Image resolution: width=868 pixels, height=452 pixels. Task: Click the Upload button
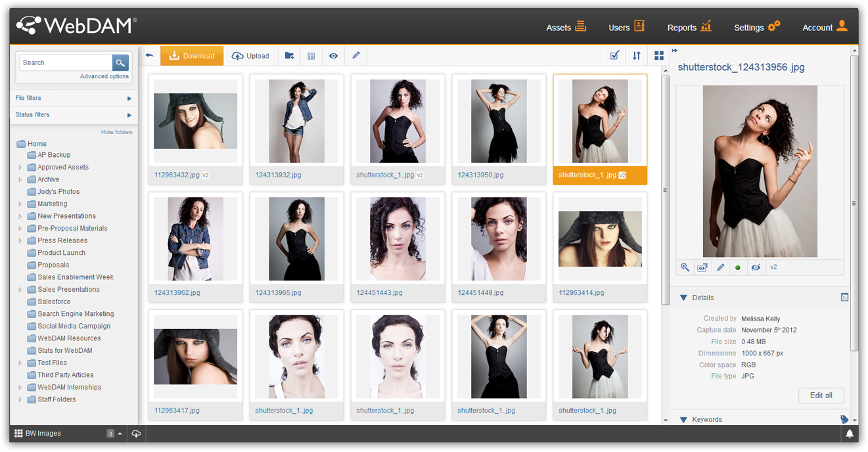pyautogui.click(x=250, y=56)
